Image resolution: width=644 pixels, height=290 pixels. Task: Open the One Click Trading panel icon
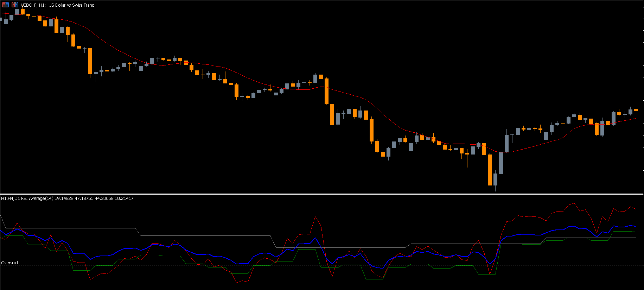click(x=5, y=5)
